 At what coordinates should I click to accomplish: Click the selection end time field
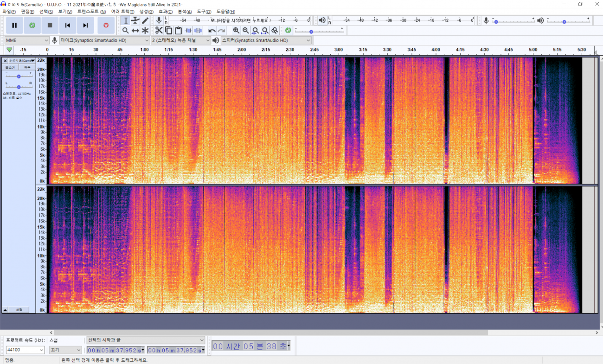tap(176, 350)
